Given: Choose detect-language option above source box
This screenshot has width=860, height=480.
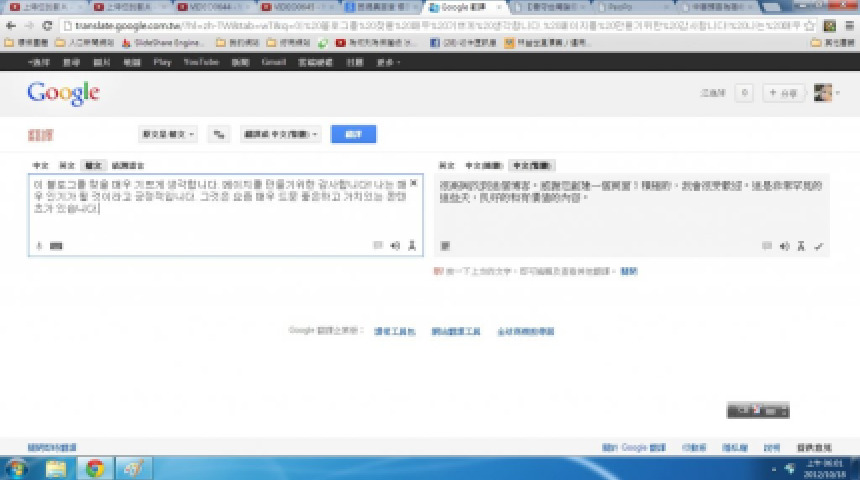Looking at the screenshot, I should click(x=127, y=165).
